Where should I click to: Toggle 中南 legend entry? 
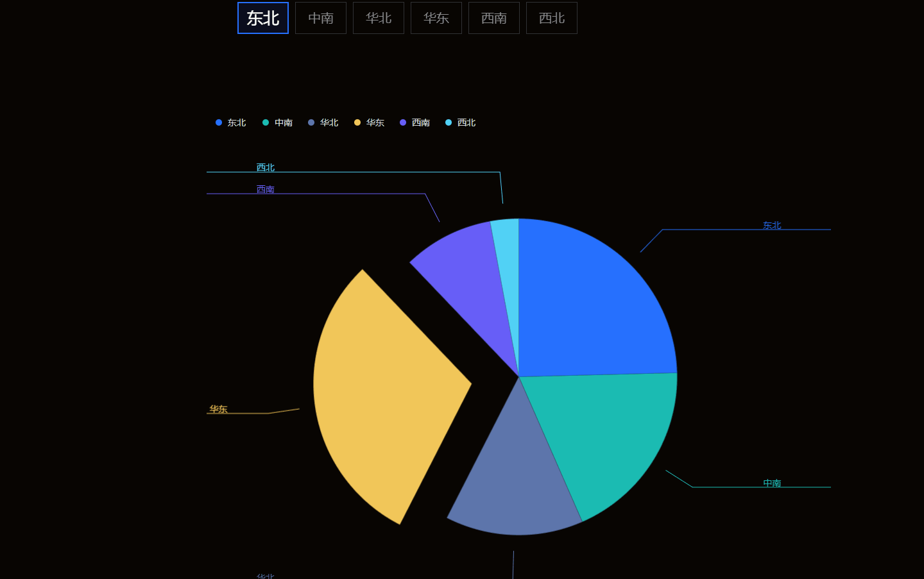[x=277, y=122]
